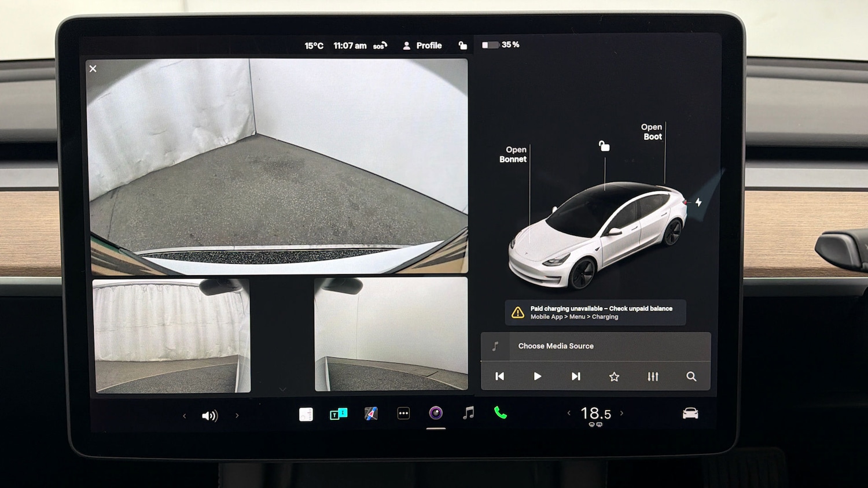Image resolution: width=868 pixels, height=488 pixels.
Task: Tap right chevron to raise cabin temperature
Action: (622, 413)
